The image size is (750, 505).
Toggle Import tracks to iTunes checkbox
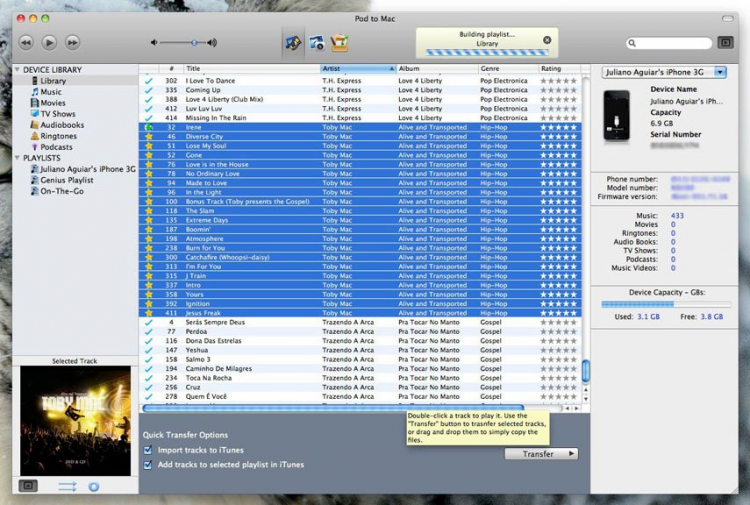click(x=148, y=450)
